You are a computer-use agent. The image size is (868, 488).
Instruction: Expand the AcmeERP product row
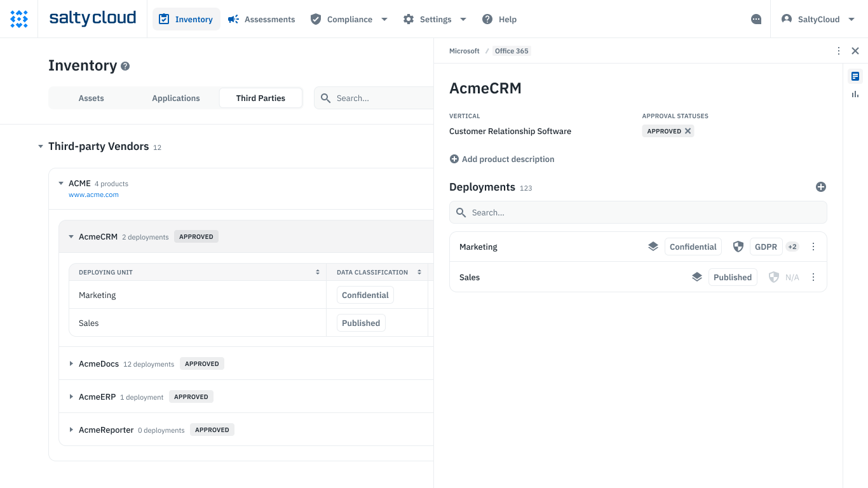coord(71,397)
